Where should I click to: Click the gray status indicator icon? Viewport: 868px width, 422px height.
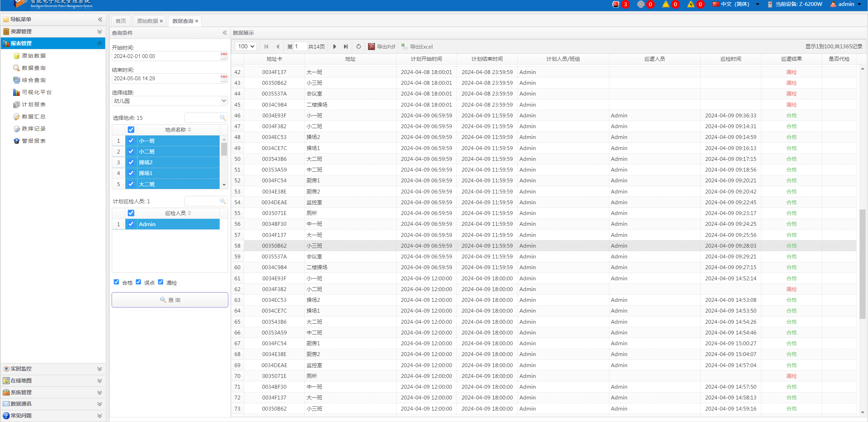click(641, 4)
